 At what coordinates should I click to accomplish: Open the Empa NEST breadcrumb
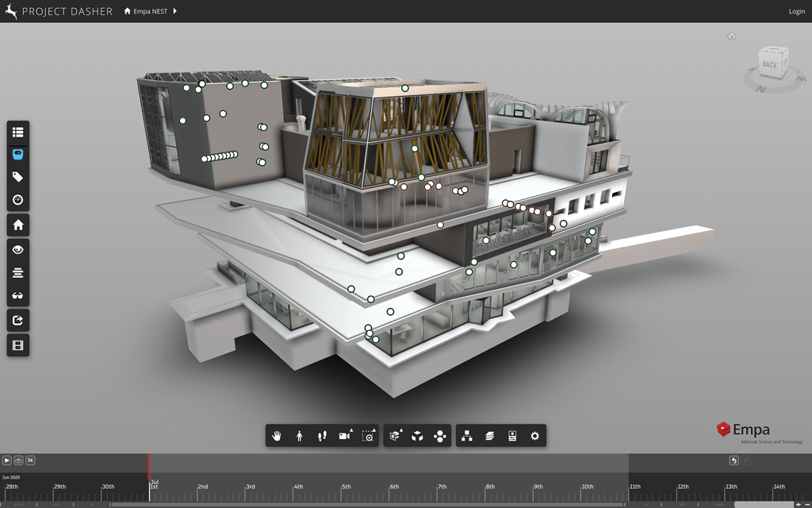pyautogui.click(x=146, y=12)
